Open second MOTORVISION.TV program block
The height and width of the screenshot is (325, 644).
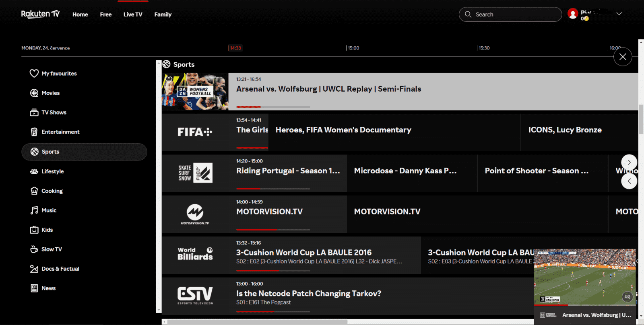[x=477, y=214]
